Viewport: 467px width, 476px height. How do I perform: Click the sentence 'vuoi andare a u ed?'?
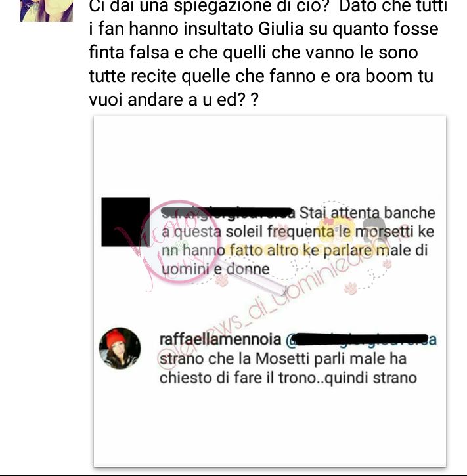(x=173, y=99)
